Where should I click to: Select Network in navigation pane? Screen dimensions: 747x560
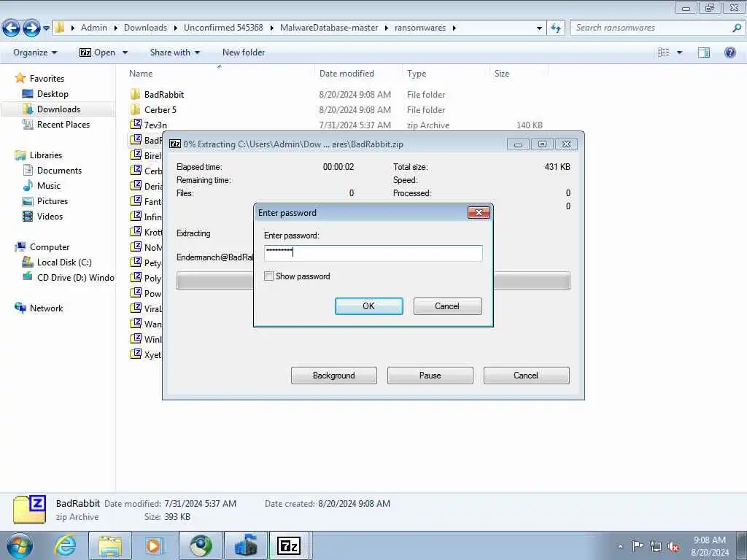pos(46,308)
